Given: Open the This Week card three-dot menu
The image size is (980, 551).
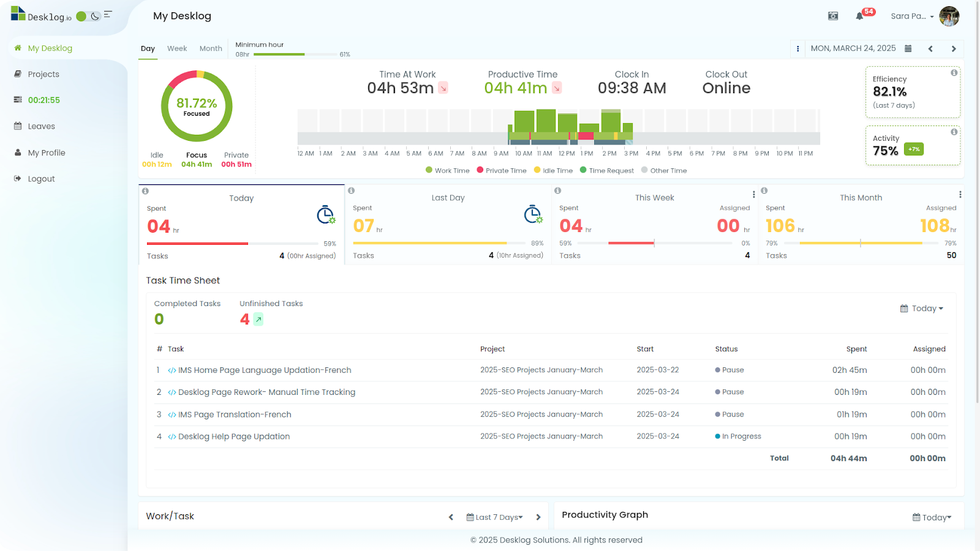Looking at the screenshot, I should (x=753, y=195).
